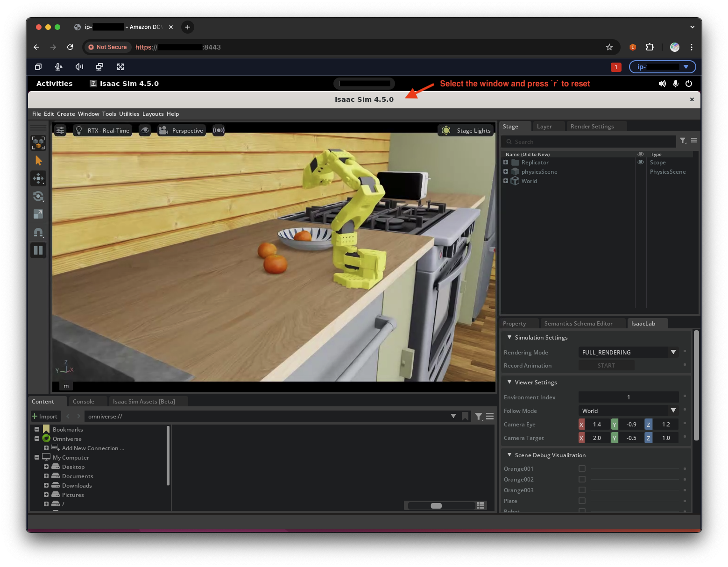The width and height of the screenshot is (728, 567).
Task: Collapse the Simulation Settings section
Action: (x=509, y=337)
